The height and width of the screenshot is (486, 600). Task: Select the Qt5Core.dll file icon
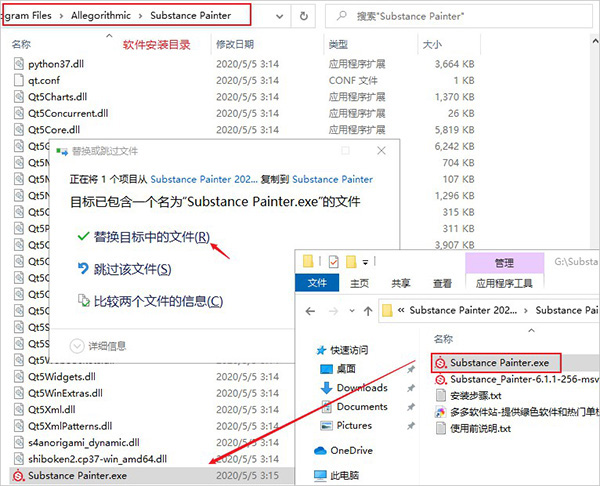pos(19,129)
